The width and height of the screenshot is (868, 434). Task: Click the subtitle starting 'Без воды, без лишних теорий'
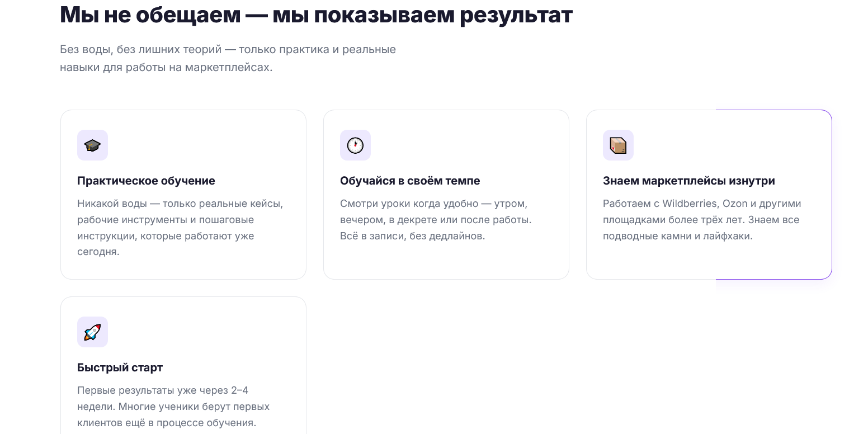(x=228, y=58)
